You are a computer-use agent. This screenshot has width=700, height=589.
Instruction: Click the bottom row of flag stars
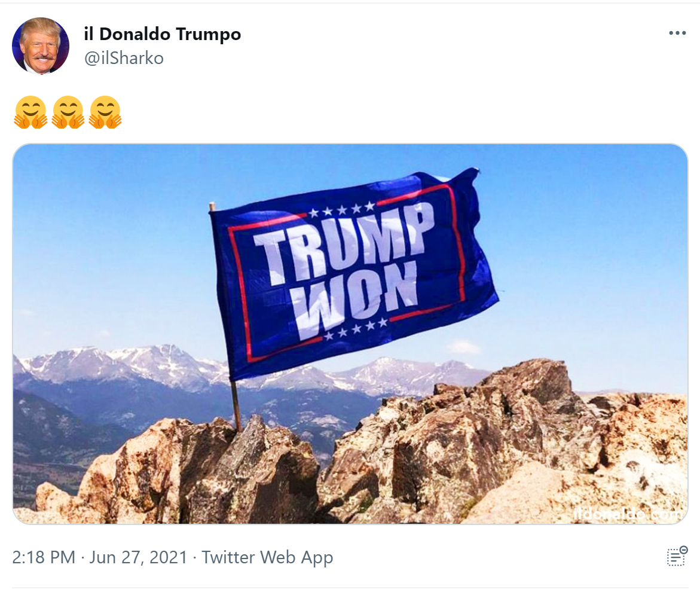[x=356, y=329]
